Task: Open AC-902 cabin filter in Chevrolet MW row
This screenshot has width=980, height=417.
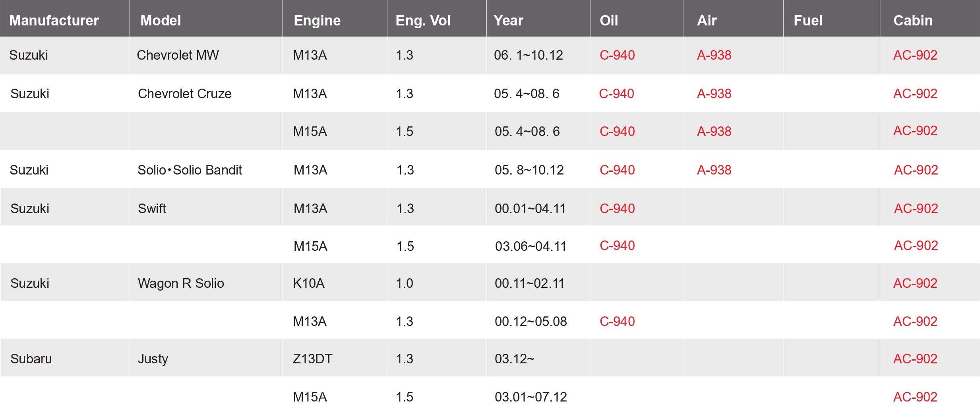Action: coord(915,55)
